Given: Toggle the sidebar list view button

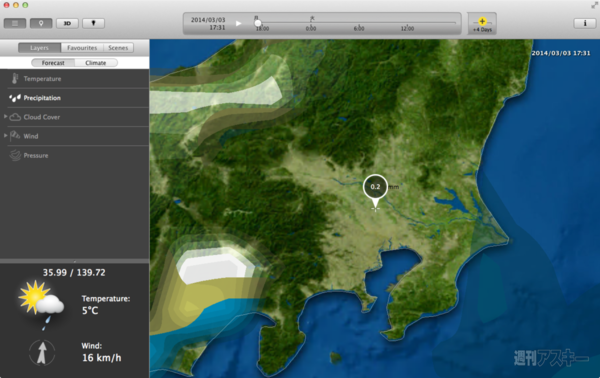Looking at the screenshot, I should click(x=15, y=23).
